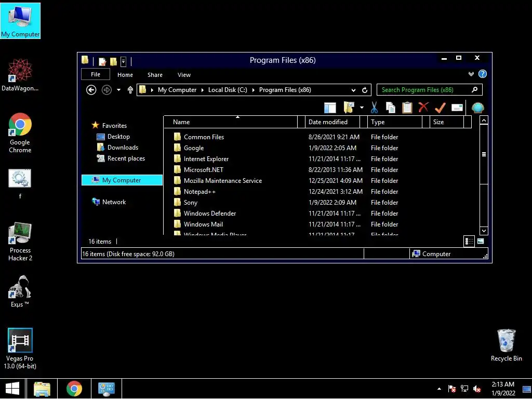Open Help with the question mark icon
This screenshot has height=399, width=532.
click(483, 74)
